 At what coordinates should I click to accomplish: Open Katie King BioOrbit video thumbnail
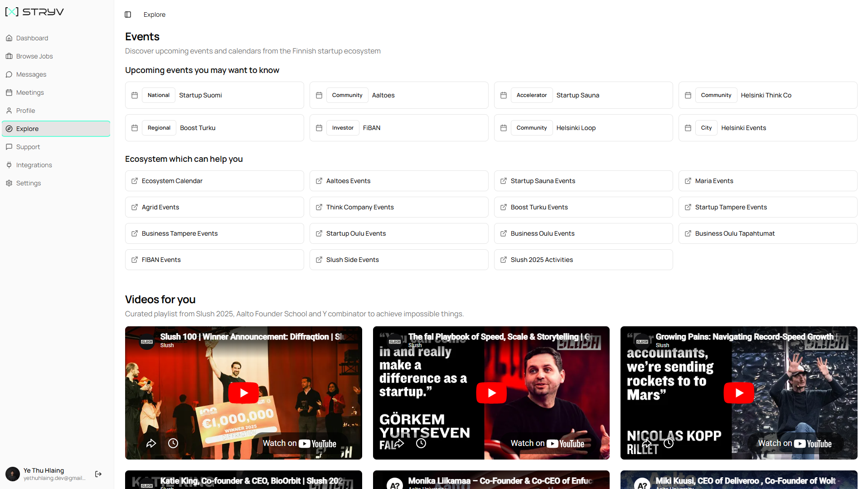pyautogui.click(x=243, y=479)
